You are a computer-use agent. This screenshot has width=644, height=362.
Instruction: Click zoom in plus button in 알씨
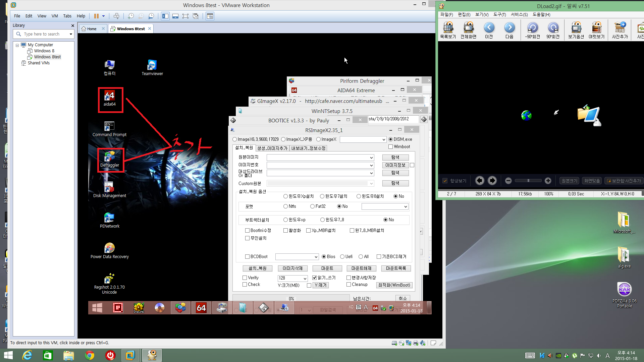click(x=548, y=181)
